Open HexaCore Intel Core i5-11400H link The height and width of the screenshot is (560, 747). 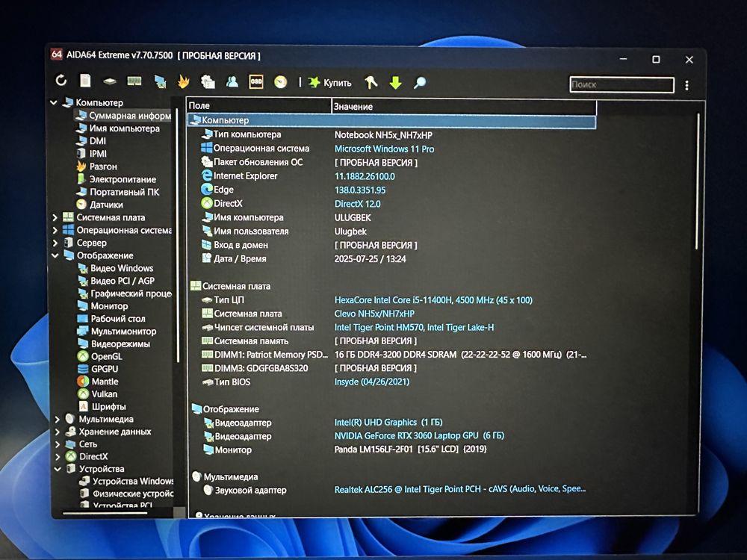(x=433, y=300)
